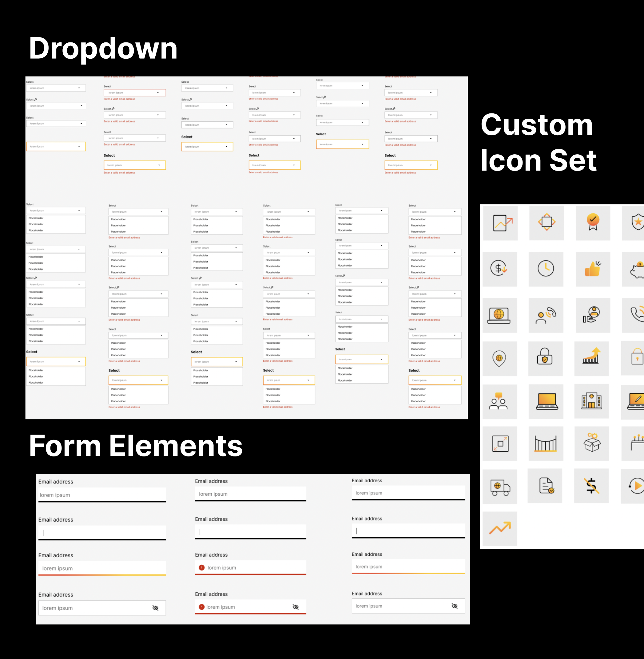Click the first top-left Email address input
Image resolution: width=644 pixels, height=659 pixels.
pos(102,495)
